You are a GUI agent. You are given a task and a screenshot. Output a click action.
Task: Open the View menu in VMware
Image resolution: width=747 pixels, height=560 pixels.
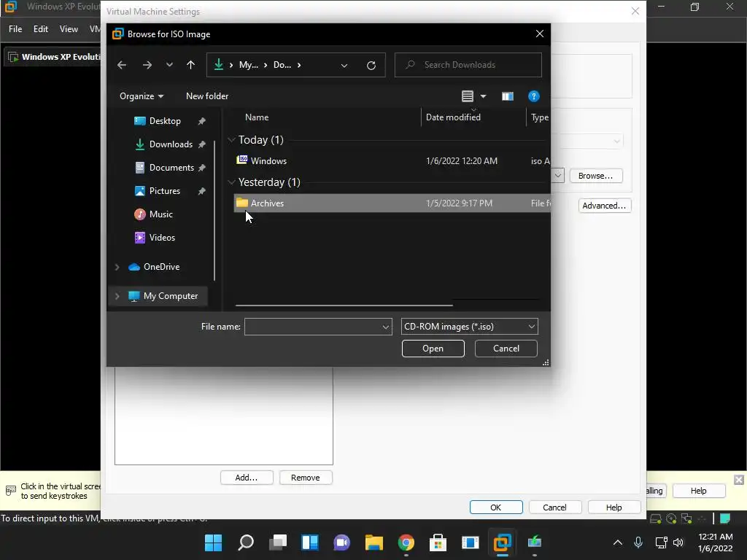69,29
